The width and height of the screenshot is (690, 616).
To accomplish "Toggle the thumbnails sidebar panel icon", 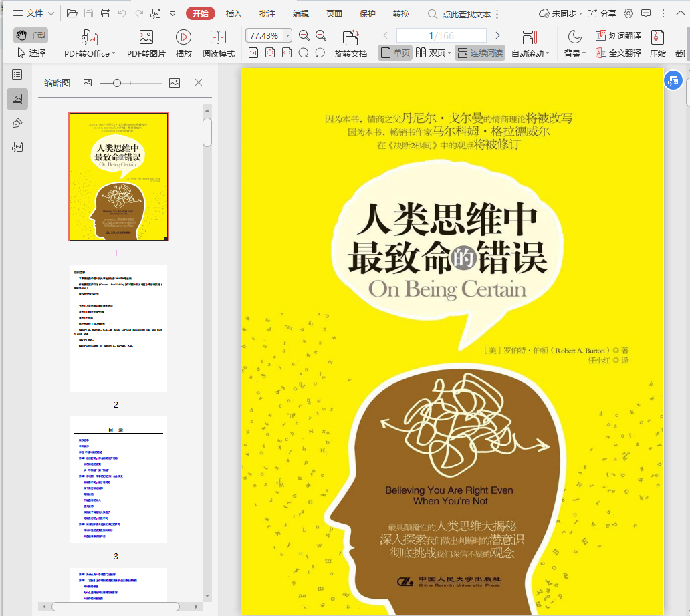I will click(17, 98).
